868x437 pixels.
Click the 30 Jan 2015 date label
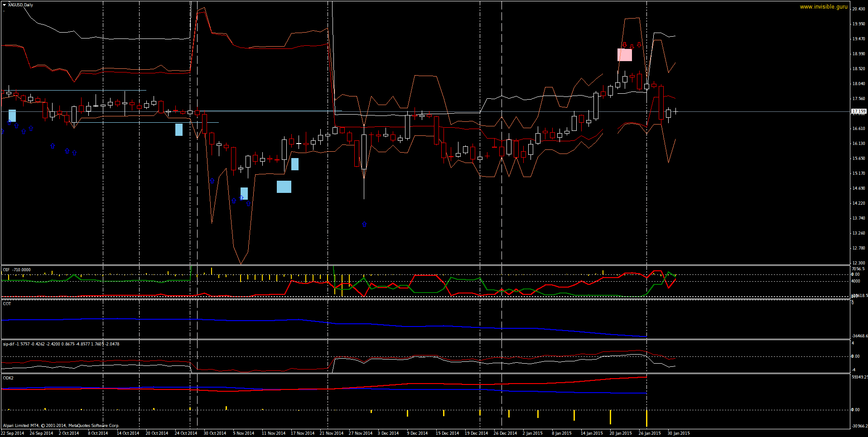click(x=679, y=433)
